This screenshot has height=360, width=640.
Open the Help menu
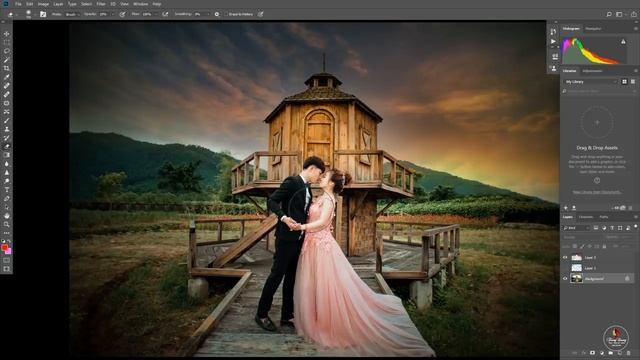coord(157,4)
